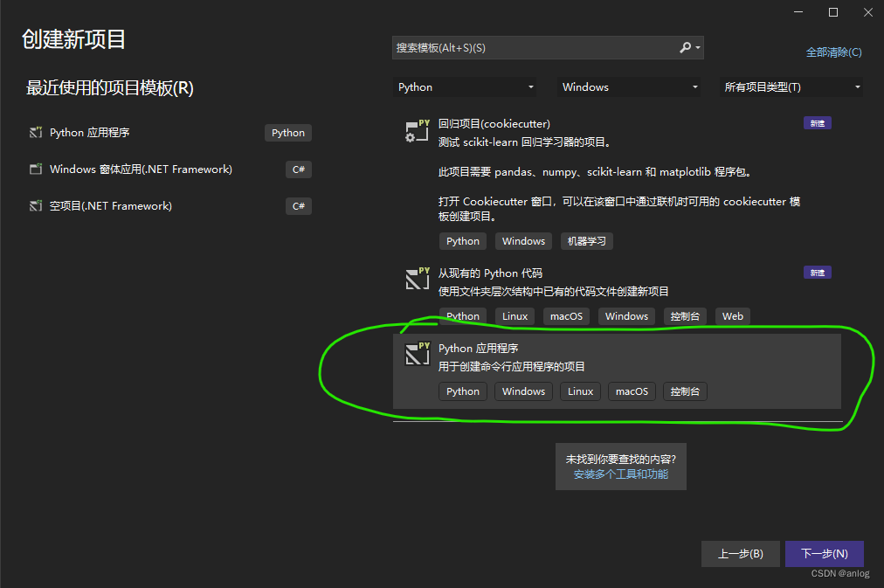Screen dimensions: 884x588
Task: Open the Python language filter dropdown
Action: (x=465, y=86)
